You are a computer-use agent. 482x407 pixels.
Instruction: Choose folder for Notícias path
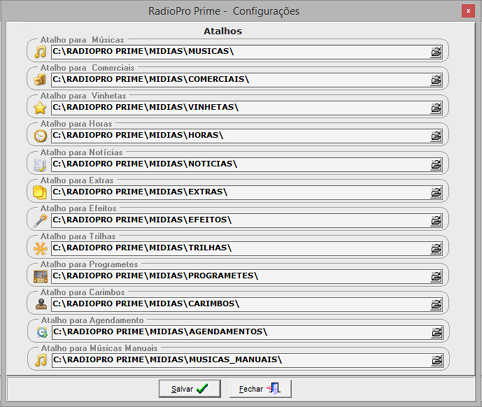[436, 165]
